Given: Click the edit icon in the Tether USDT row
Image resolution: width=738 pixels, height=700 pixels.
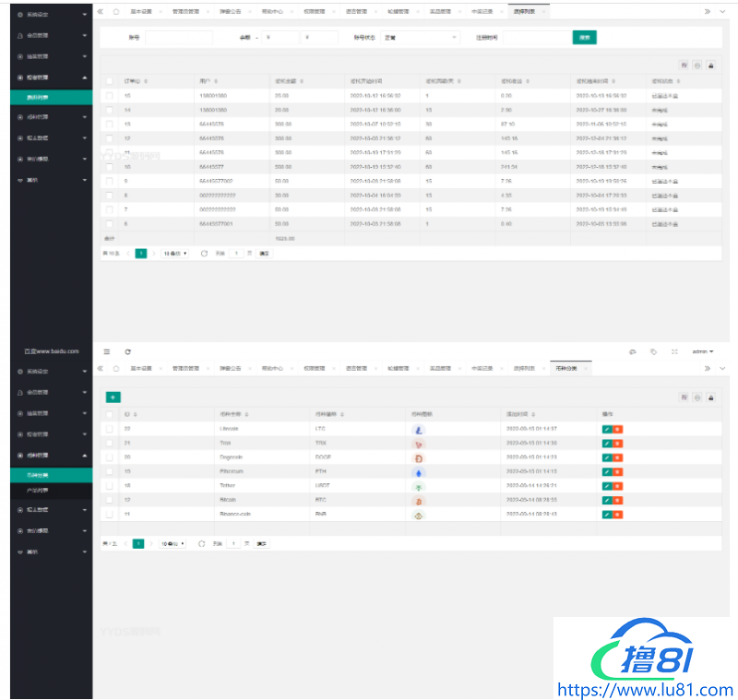Looking at the screenshot, I should pos(606,486).
